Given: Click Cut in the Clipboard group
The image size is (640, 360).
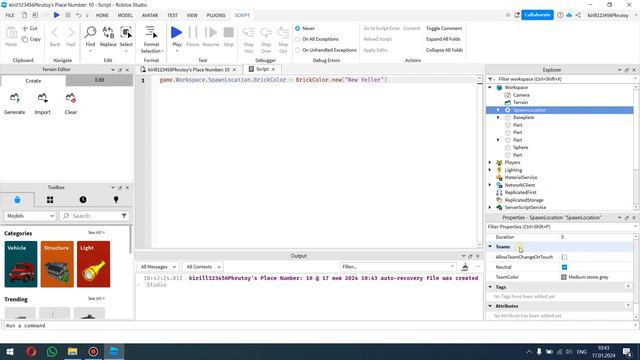Looking at the screenshot, I should 30,29.
